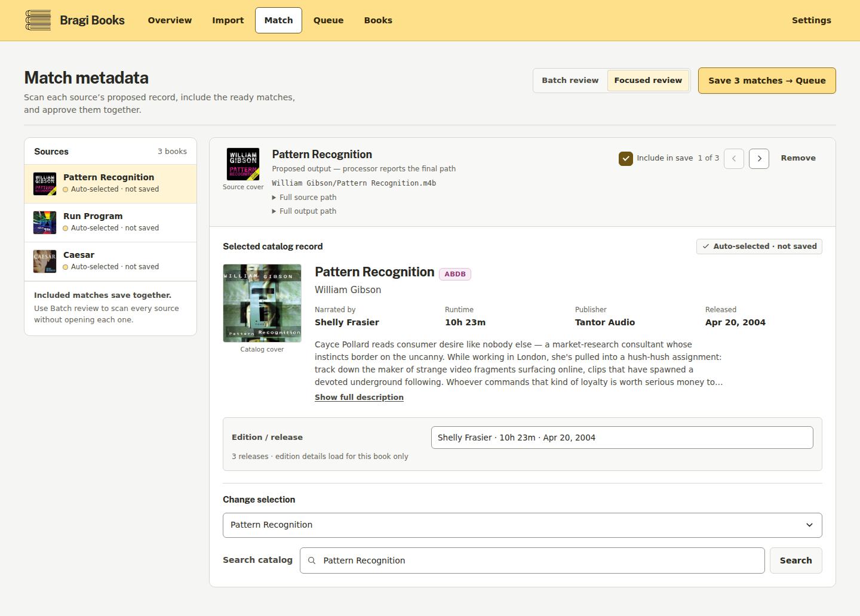Click the Search button
Screen dimensions: 860x616
pos(795,560)
